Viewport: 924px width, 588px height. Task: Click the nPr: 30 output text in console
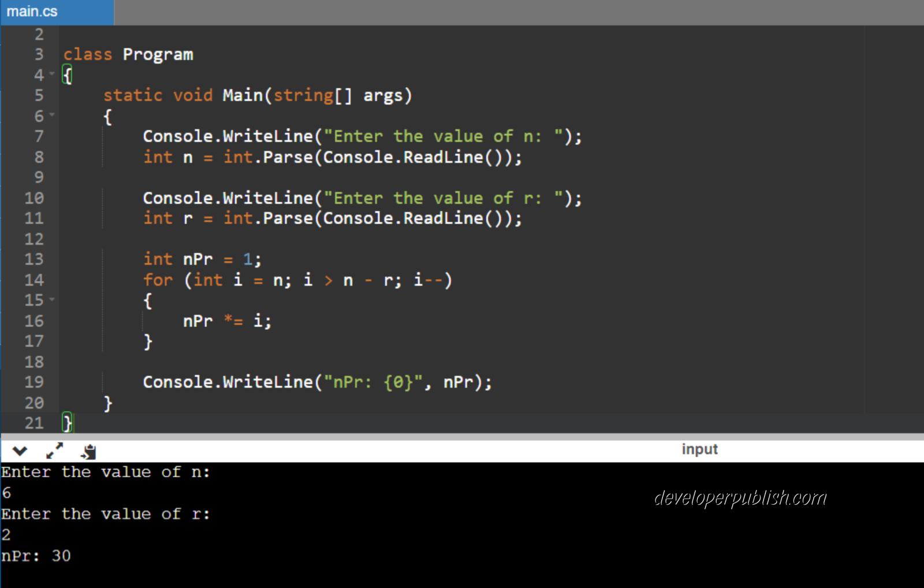coord(35,556)
